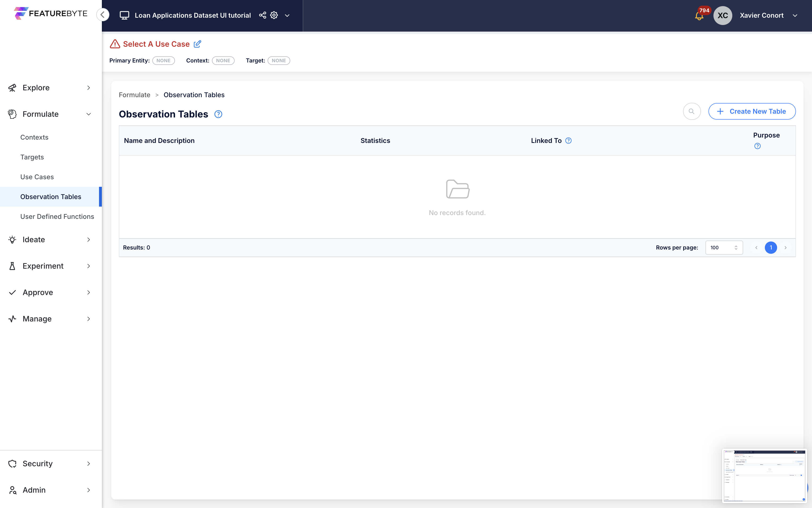Screen dimensions: 812x508
Task: Expand the Approve section
Action: pyautogui.click(x=51, y=292)
